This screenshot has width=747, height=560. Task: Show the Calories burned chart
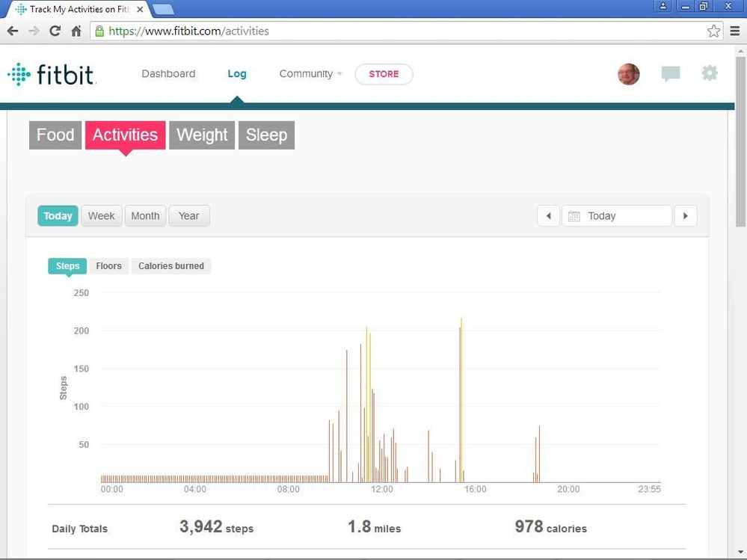(x=171, y=265)
